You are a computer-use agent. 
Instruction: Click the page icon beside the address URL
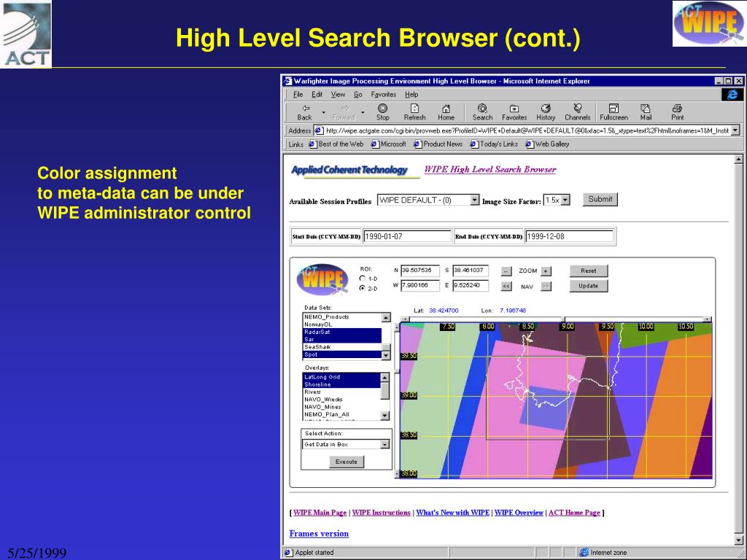[319, 131]
